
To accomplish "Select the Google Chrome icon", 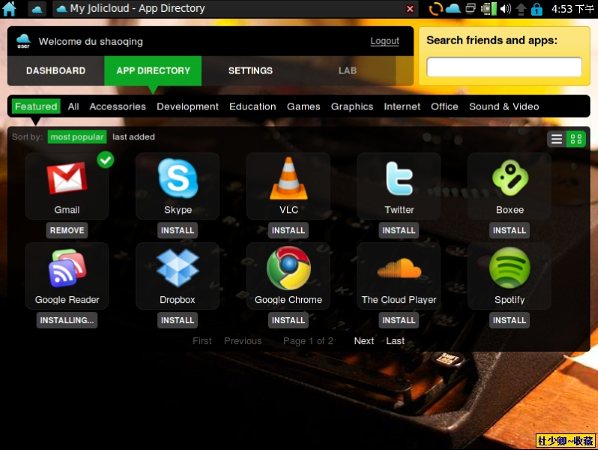I will click(x=289, y=268).
